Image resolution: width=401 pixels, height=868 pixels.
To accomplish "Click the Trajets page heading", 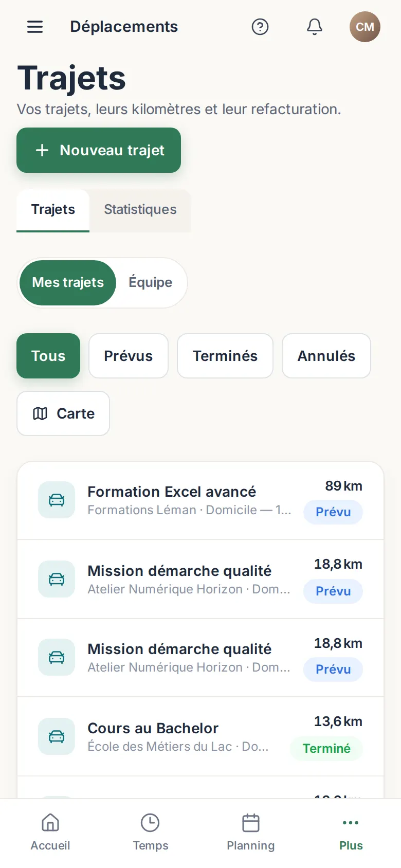I will tap(71, 78).
